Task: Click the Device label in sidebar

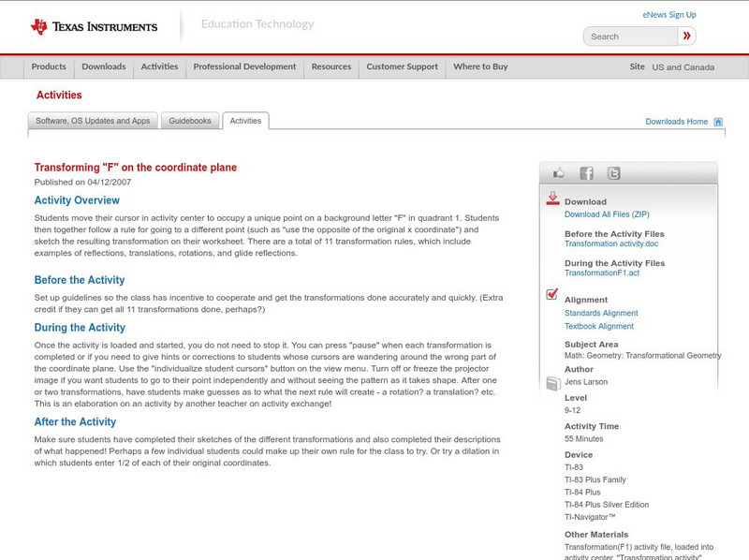Action: pyautogui.click(x=579, y=455)
